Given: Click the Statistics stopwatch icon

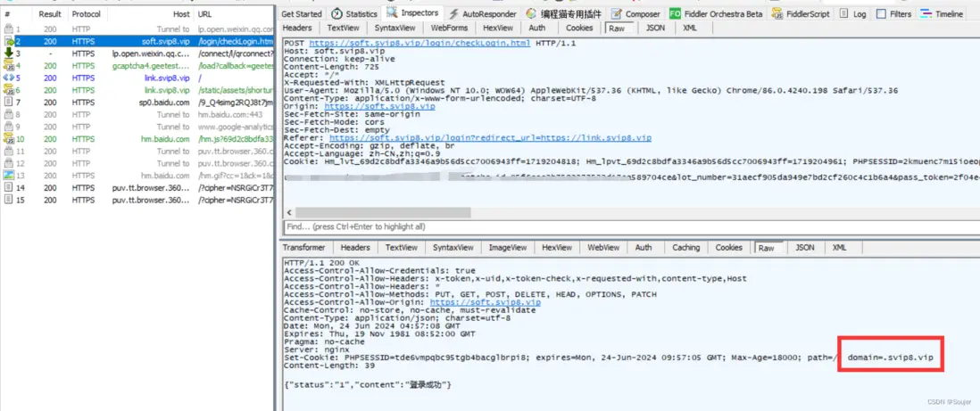Looking at the screenshot, I should point(336,13).
